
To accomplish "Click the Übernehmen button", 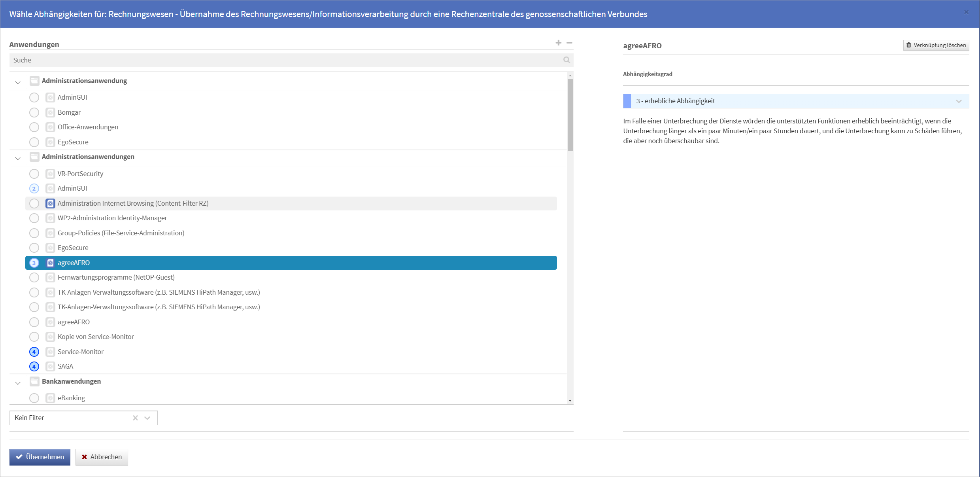I will (40, 457).
